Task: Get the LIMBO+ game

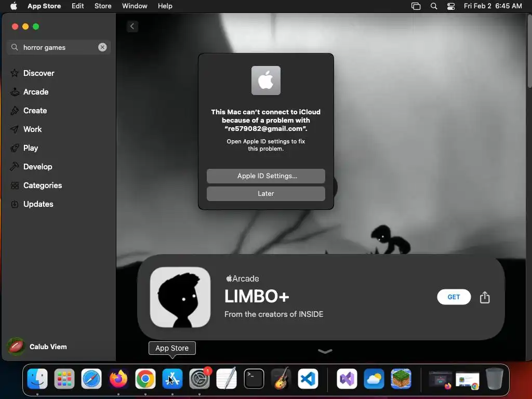Action: 454,297
